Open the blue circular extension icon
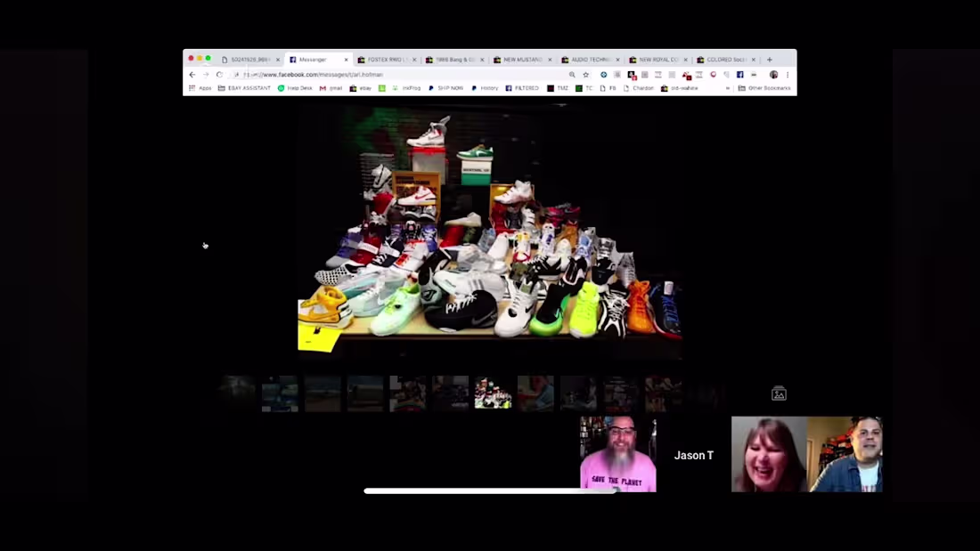Image resolution: width=980 pixels, height=551 pixels. point(603,75)
